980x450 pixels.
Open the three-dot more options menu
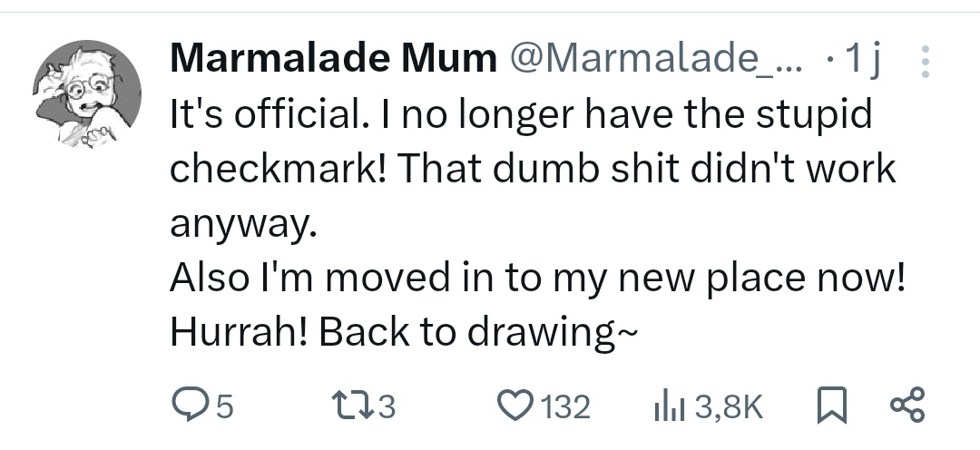(x=926, y=62)
